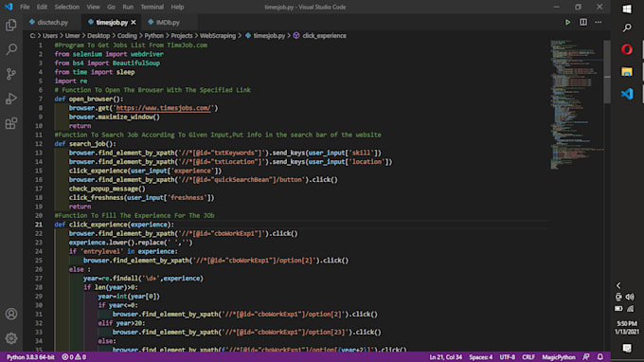Screen dimensions: 644x362
Task: Click the VS Code logo in title bar
Action: [9, 7]
